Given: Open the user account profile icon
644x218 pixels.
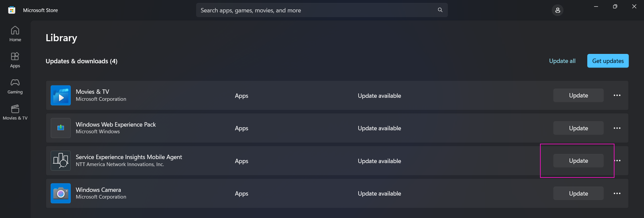Looking at the screenshot, I should click(x=557, y=10).
